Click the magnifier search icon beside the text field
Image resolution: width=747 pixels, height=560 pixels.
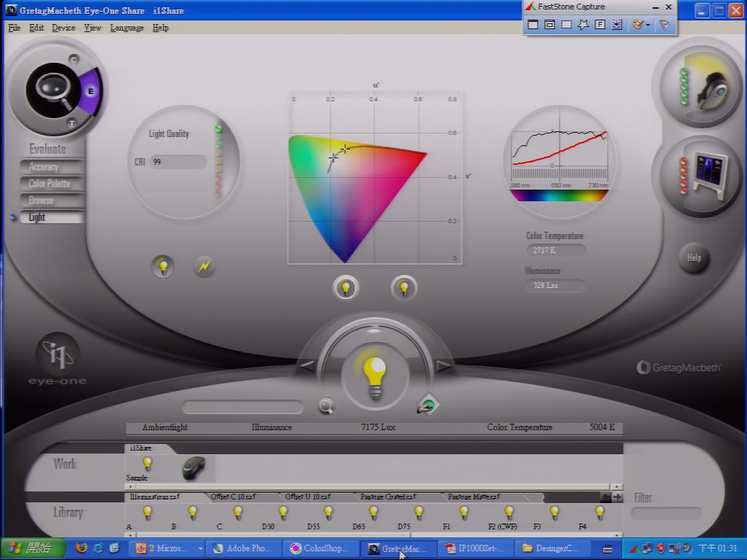326,406
